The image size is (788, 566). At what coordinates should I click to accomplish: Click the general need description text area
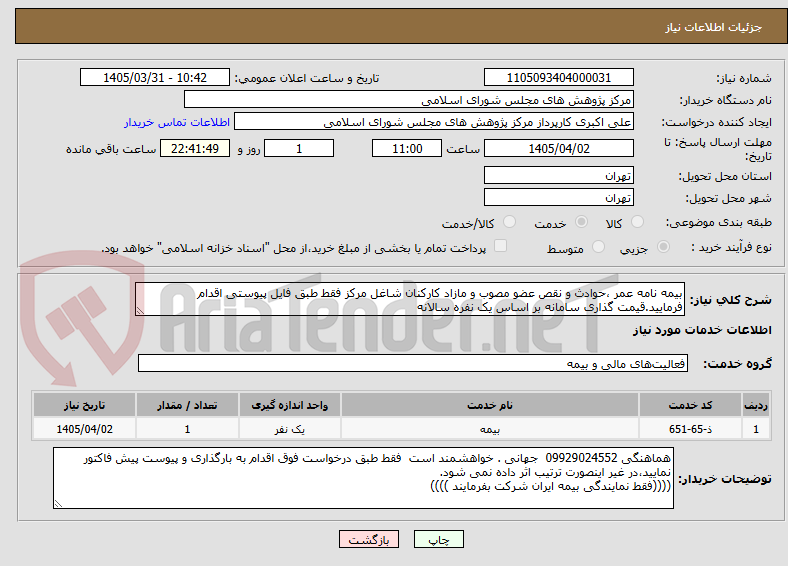410,299
